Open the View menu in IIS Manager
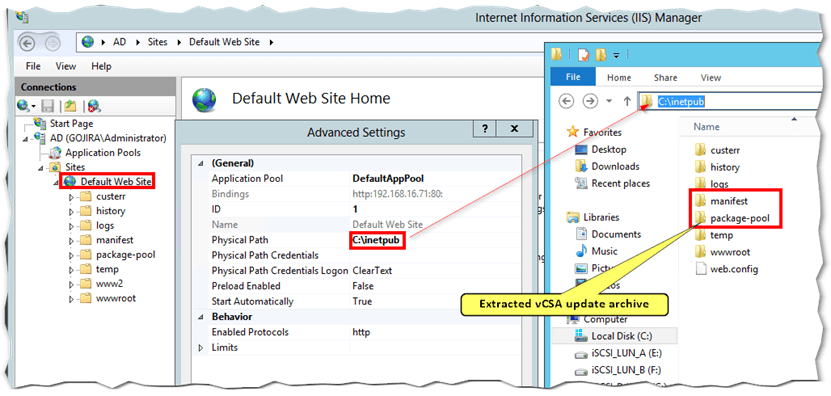Viewport: 831px width, 396px height. [66, 66]
